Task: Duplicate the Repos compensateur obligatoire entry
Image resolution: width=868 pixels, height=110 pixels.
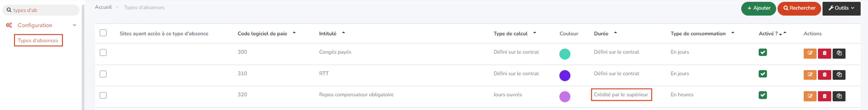Action: click(839, 96)
